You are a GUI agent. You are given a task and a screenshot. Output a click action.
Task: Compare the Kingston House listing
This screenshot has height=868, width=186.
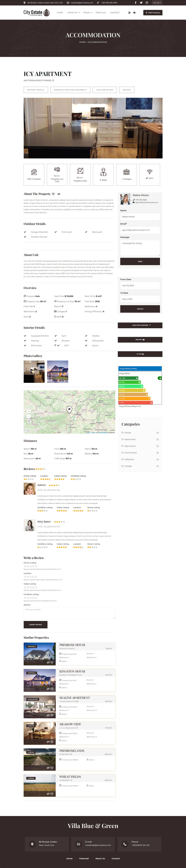48,689
